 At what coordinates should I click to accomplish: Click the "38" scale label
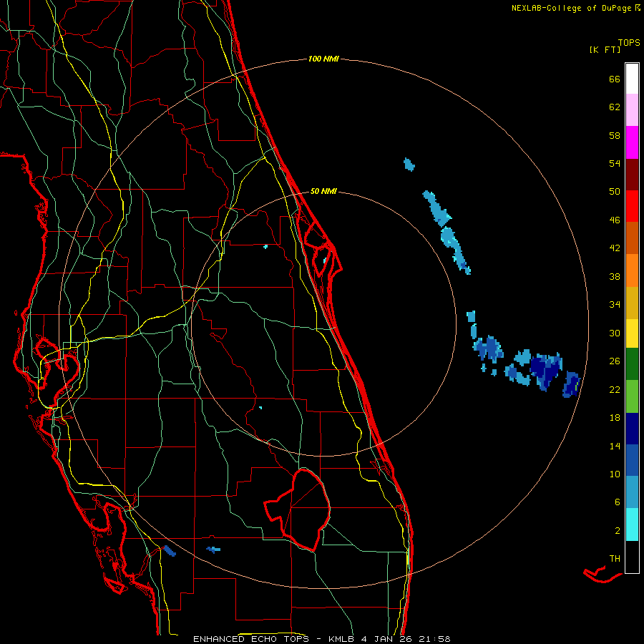tap(615, 276)
